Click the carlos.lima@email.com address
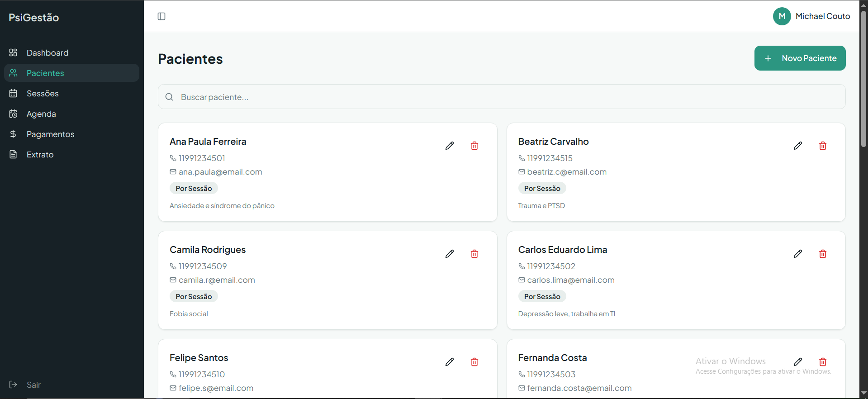The width and height of the screenshot is (868, 399). tap(571, 280)
